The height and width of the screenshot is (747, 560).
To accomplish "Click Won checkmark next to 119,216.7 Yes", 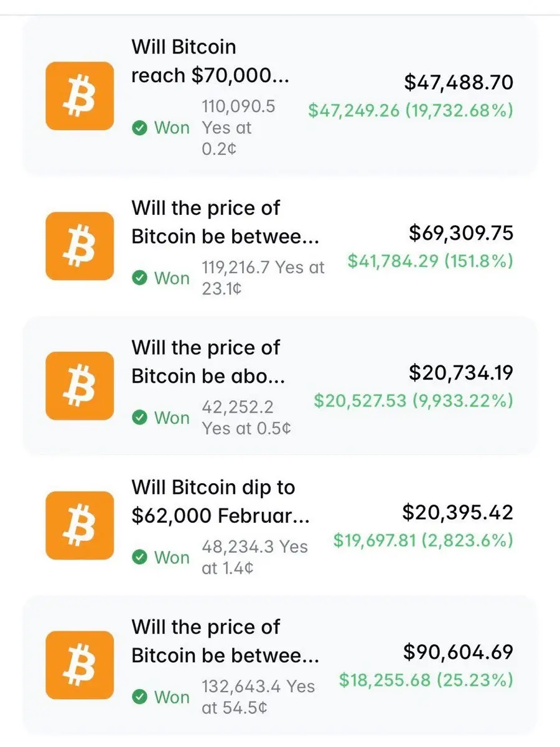I will [x=140, y=278].
